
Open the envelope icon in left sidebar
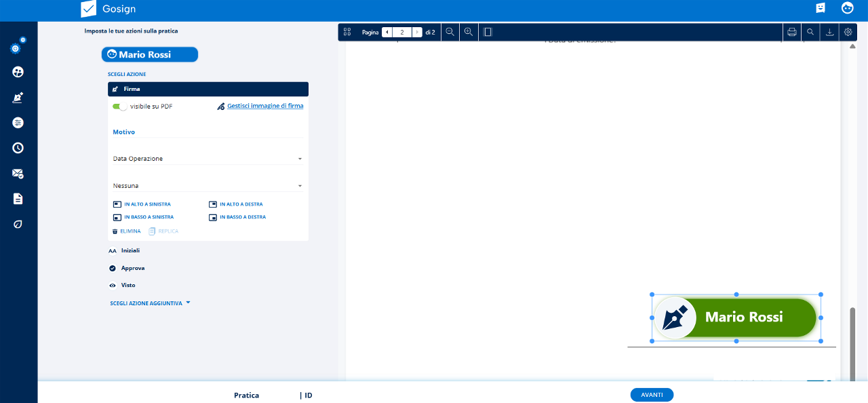tap(18, 174)
